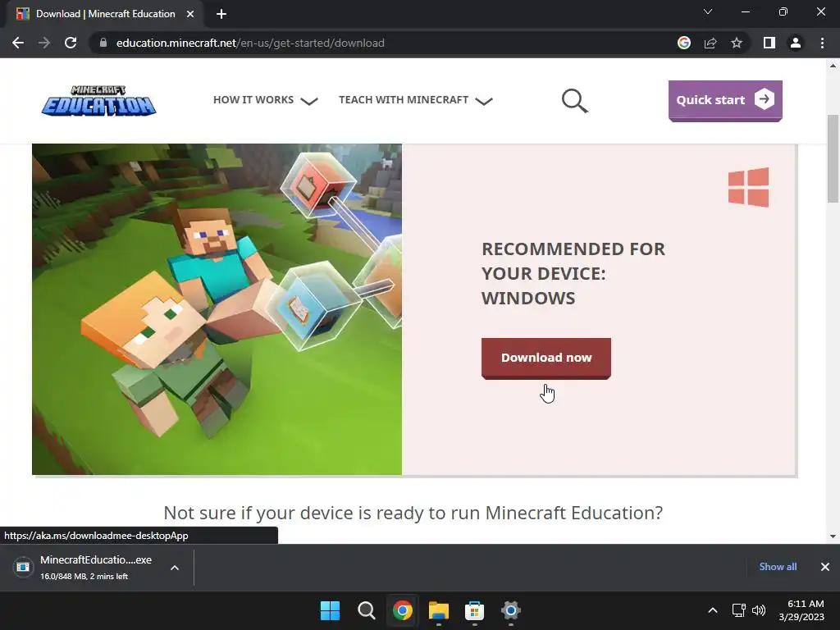The height and width of the screenshot is (630, 840).
Task: Click '16.0/848 MB, 2 mins left' progress text
Action: coord(84,577)
